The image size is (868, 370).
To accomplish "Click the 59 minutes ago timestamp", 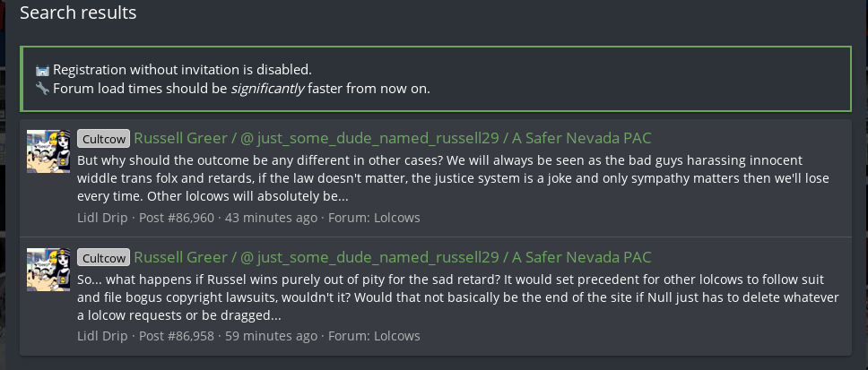I will (x=271, y=336).
